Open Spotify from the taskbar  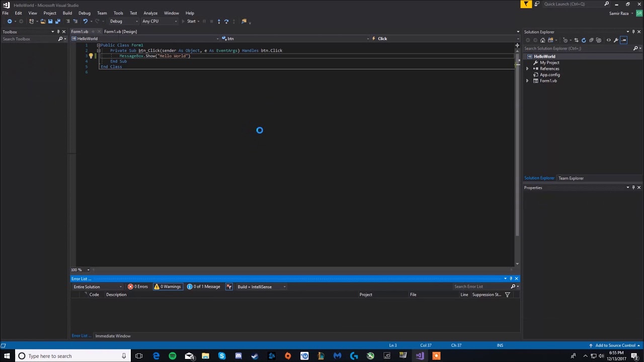tap(173, 356)
